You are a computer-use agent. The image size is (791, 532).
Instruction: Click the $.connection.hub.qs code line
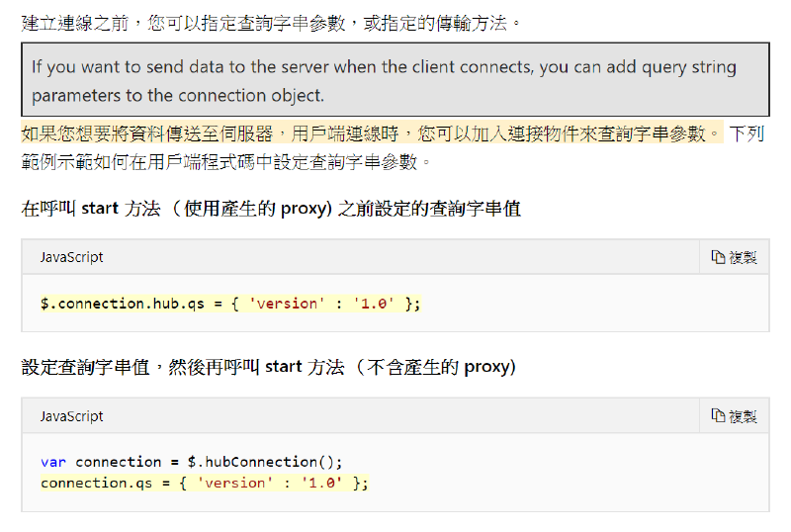pos(230,304)
